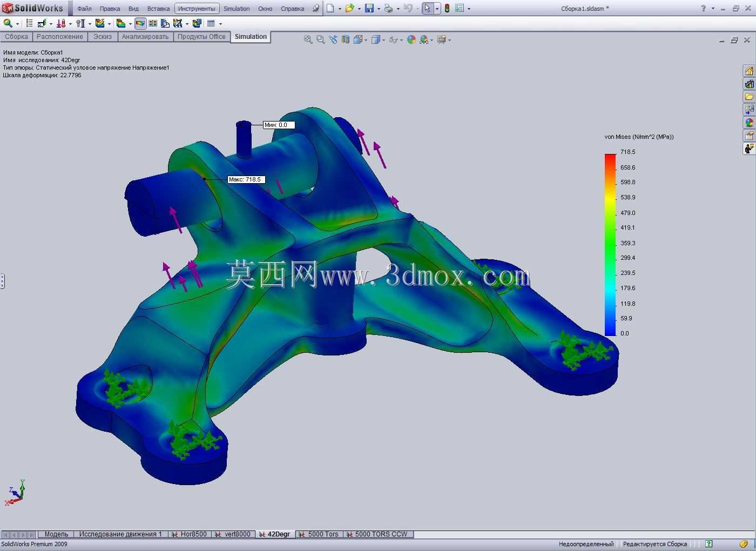Click the Save floppy disk icon
This screenshot has width=756, height=551.
(x=369, y=8)
